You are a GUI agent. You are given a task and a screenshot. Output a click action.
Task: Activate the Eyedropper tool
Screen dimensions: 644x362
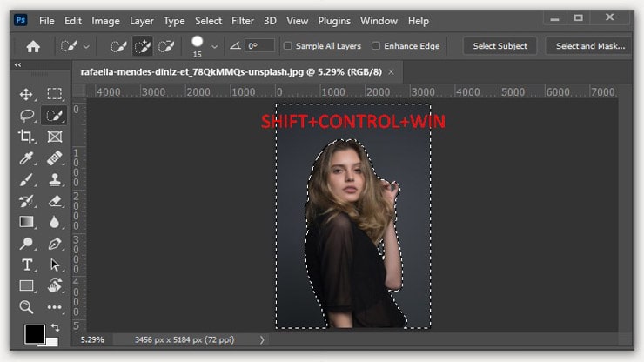(26, 158)
